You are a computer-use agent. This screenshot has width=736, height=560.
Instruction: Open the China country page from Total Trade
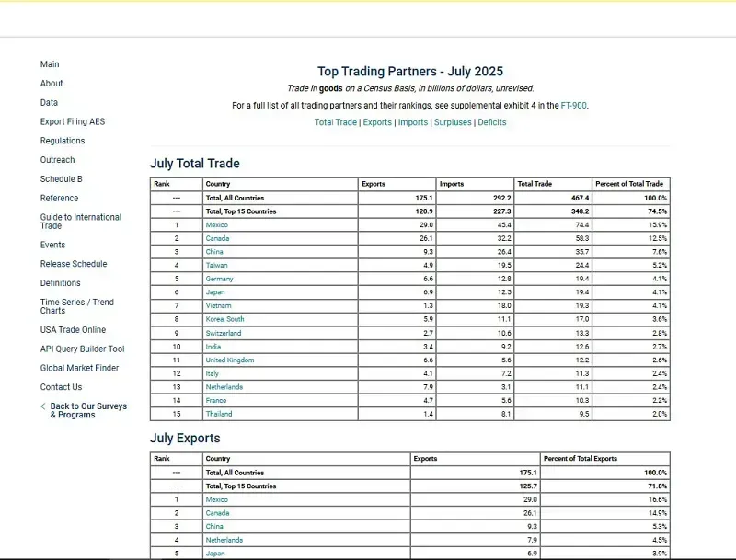(x=214, y=251)
